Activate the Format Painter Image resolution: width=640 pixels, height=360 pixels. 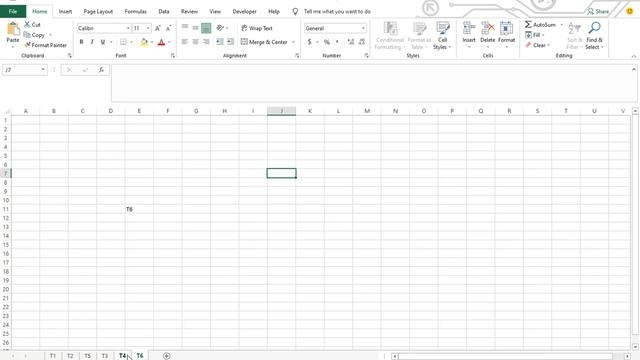pos(45,45)
